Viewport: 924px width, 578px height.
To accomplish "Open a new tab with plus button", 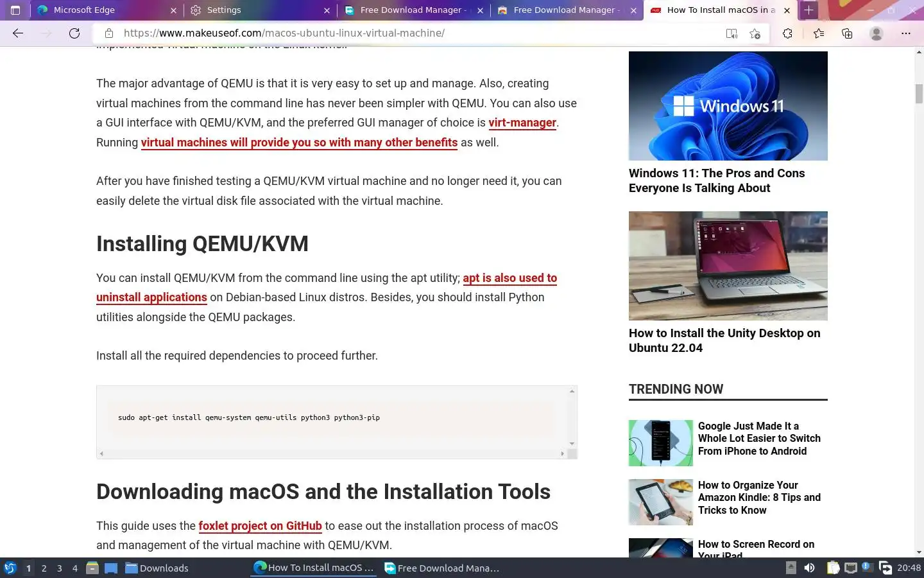I will click(x=809, y=10).
